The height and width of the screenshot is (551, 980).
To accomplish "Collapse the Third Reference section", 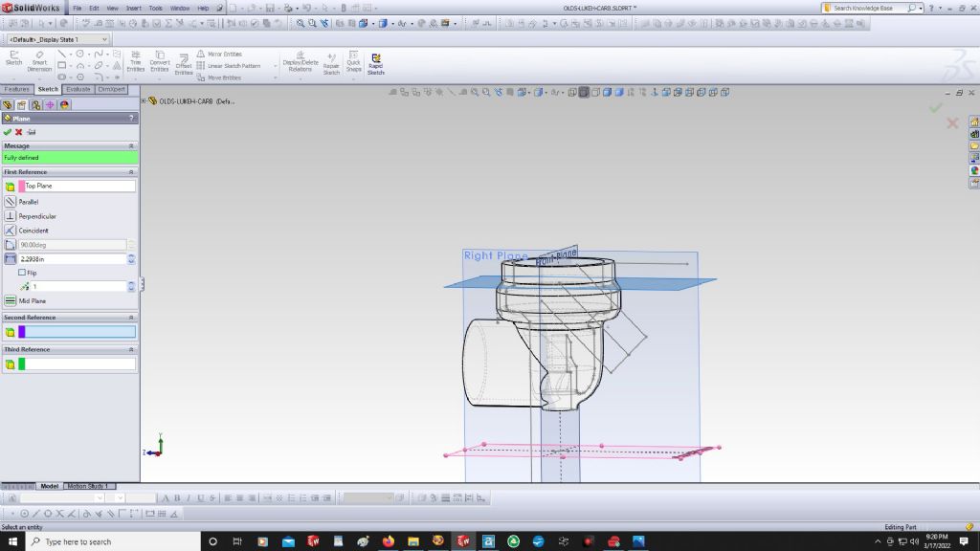I will click(131, 349).
